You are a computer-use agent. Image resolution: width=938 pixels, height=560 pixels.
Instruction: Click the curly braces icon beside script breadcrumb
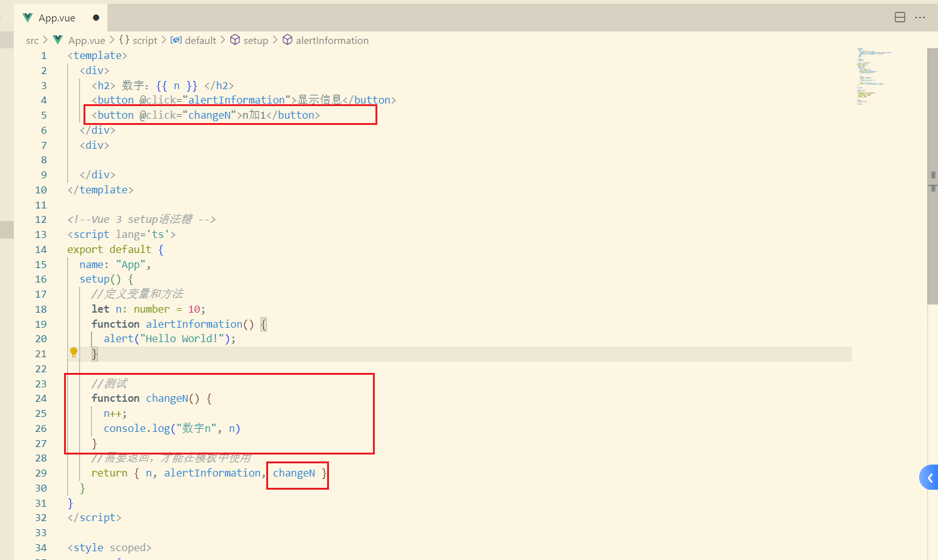(x=124, y=40)
